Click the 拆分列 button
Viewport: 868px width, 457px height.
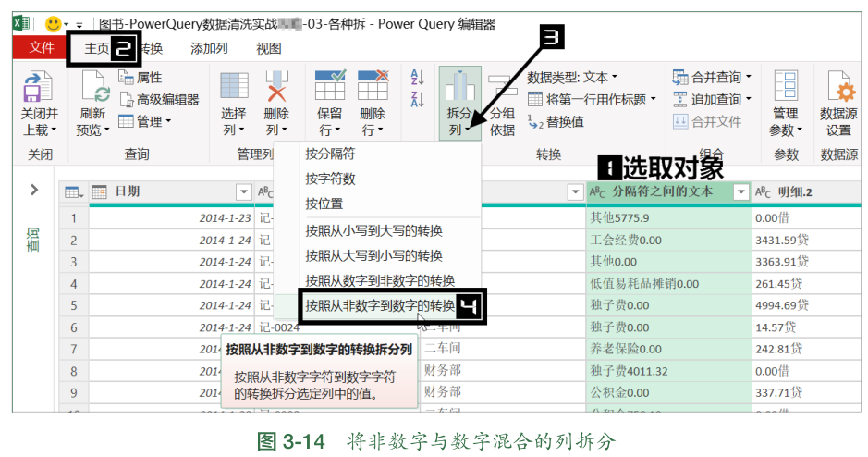click(460, 103)
